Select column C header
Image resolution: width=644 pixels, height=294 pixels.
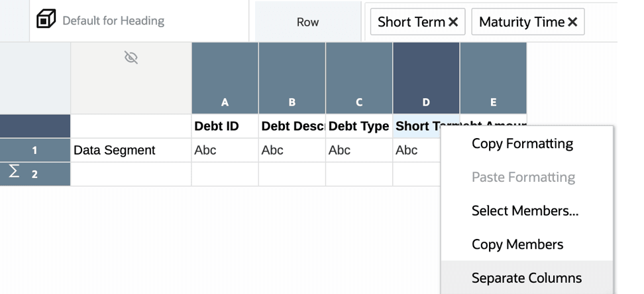[359, 78]
